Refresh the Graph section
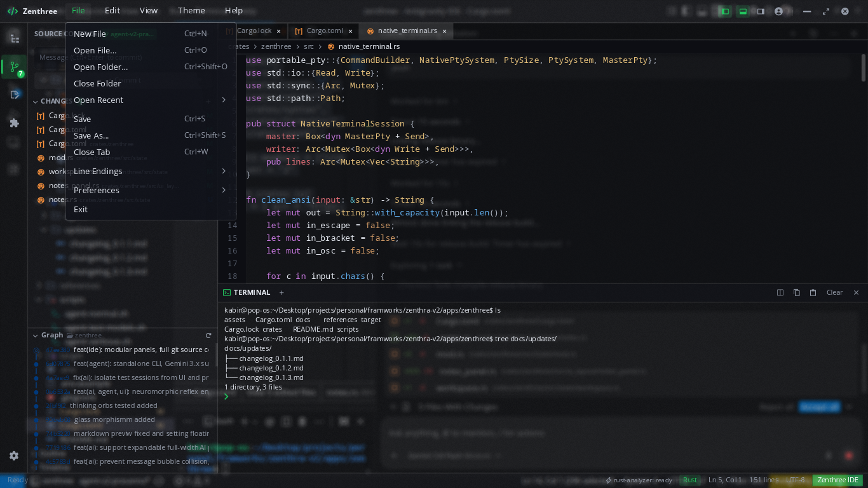Image resolution: width=868 pixels, height=488 pixels. click(208, 335)
